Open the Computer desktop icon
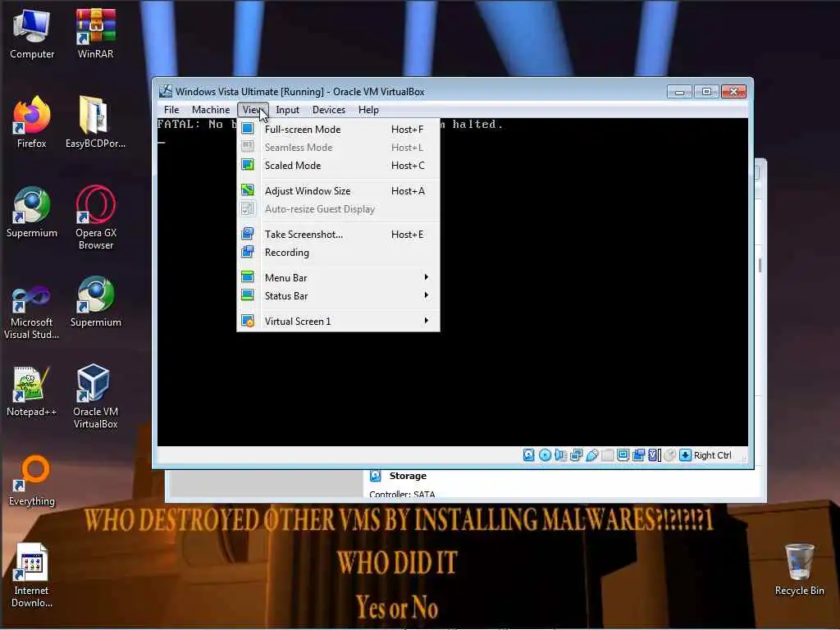840x630 pixels. coord(32,33)
